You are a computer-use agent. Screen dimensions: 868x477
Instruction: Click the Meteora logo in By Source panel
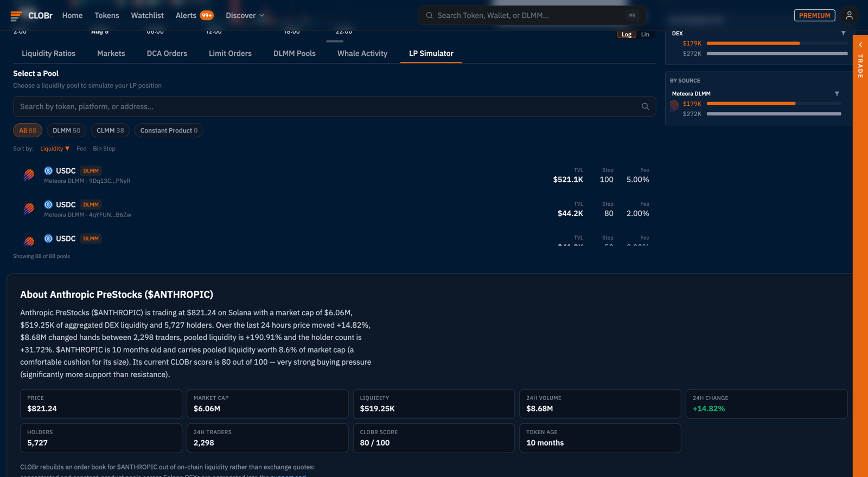[x=674, y=106]
